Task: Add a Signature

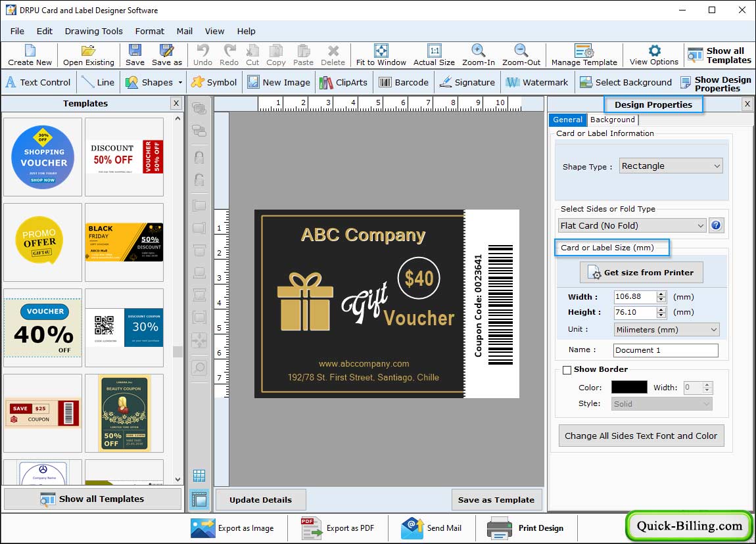Action: (x=467, y=82)
